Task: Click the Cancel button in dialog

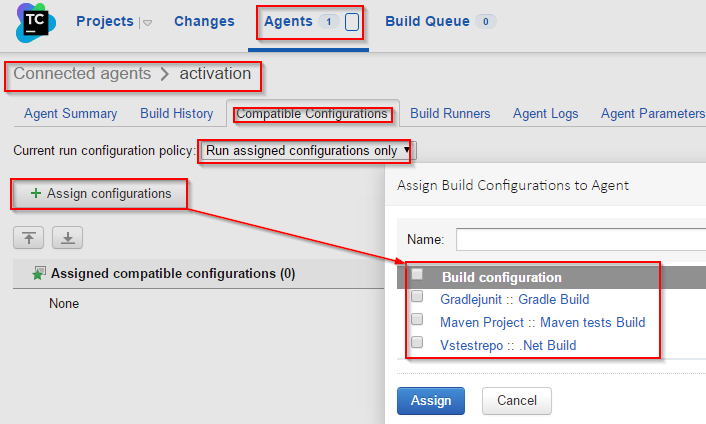Action: click(x=517, y=401)
